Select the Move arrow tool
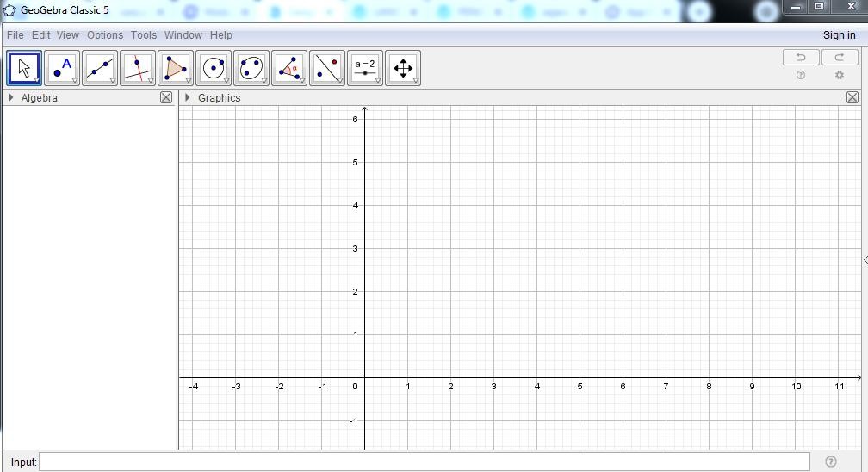The height and width of the screenshot is (472, 868). (24, 67)
